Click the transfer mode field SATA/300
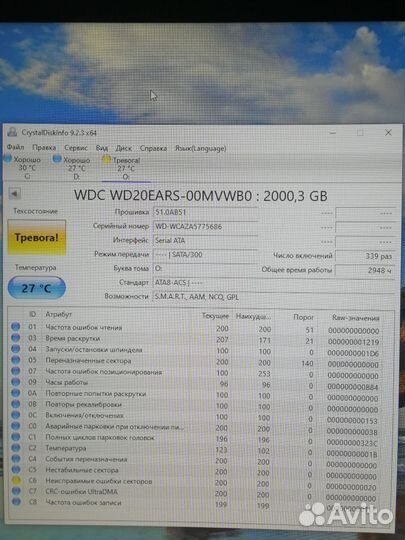Image resolution: width=405 pixels, height=540 pixels. tap(206, 255)
